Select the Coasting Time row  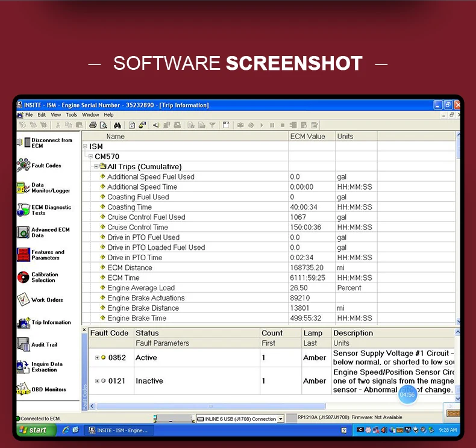[x=268, y=207]
